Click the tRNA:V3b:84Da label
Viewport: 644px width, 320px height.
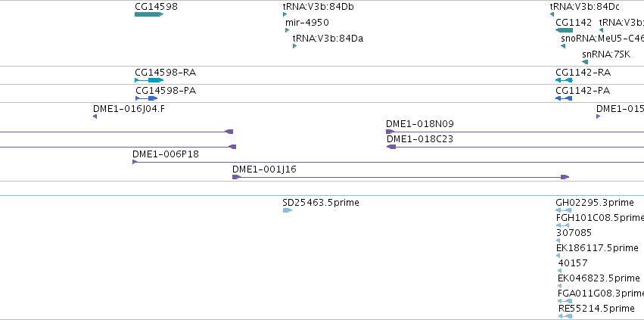click(x=328, y=39)
